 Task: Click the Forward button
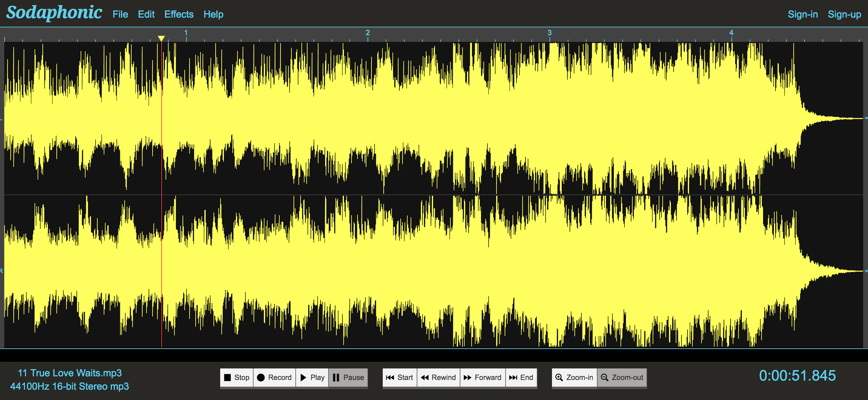click(483, 378)
